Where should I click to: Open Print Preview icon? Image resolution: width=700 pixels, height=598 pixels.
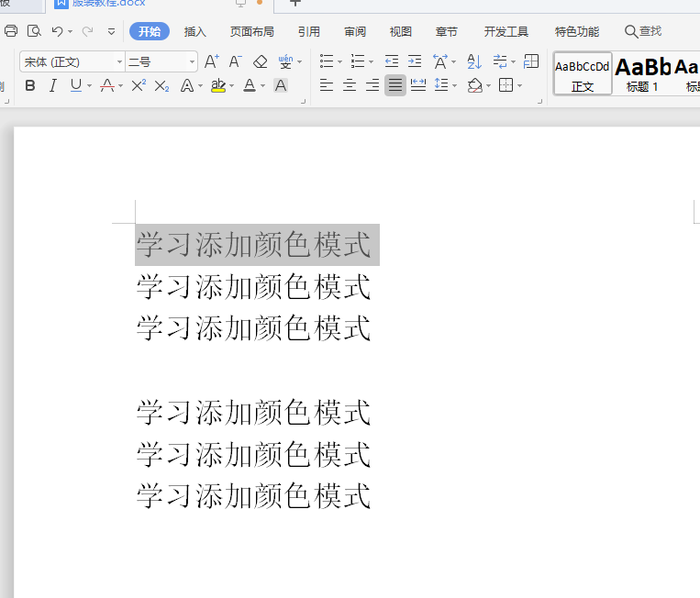34,31
